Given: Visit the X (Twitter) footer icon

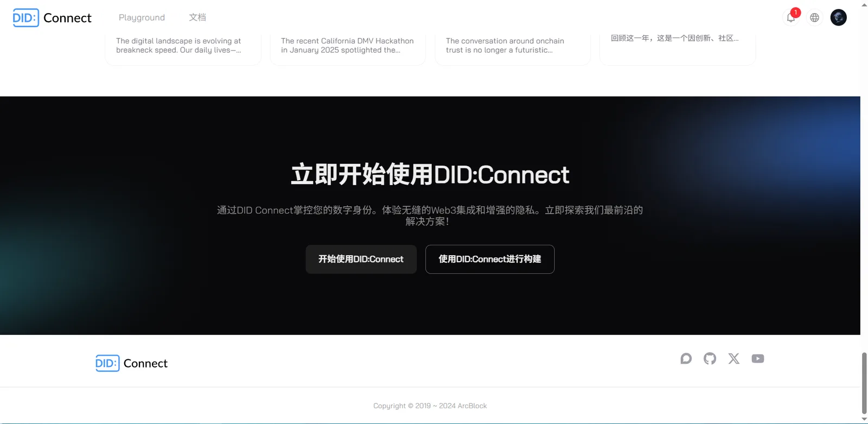Looking at the screenshot, I should point(733,358).
